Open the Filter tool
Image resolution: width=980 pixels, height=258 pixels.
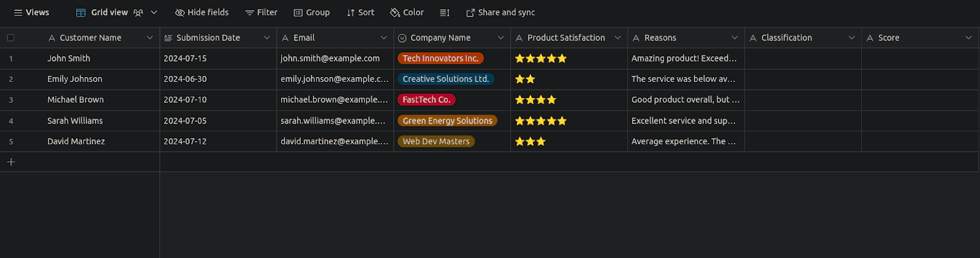[x=261, y=13]
